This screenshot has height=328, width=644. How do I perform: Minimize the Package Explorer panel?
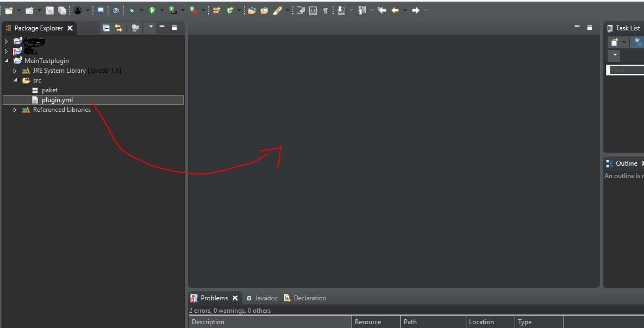162,27
